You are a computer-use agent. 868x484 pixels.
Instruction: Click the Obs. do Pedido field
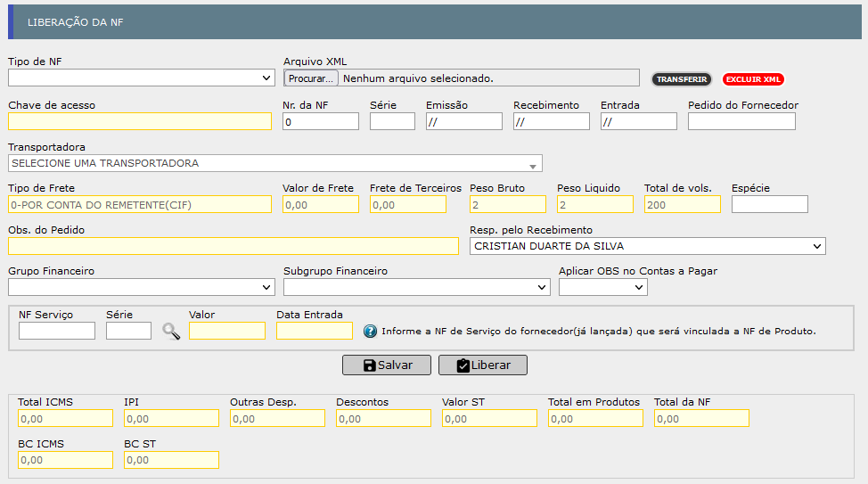[233, 246]
